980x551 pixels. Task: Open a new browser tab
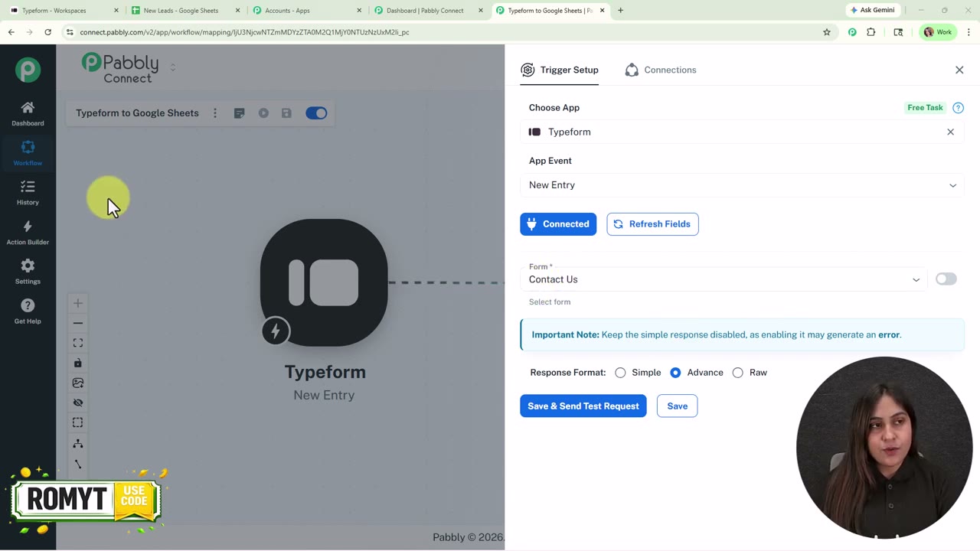pyautogui.click(x=620, y=11)
